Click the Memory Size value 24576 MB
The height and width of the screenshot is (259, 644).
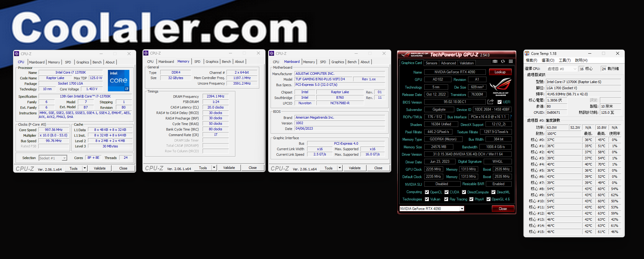coord(439,147)
